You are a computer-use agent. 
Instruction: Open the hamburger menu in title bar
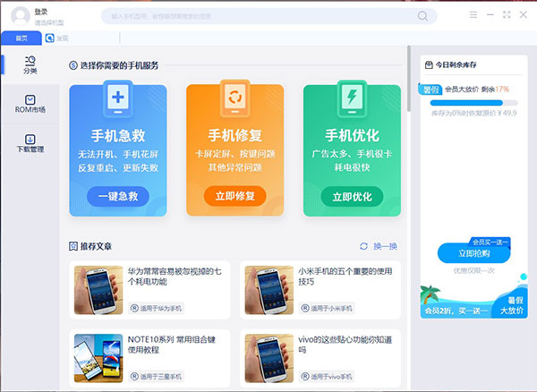[473, 14]
